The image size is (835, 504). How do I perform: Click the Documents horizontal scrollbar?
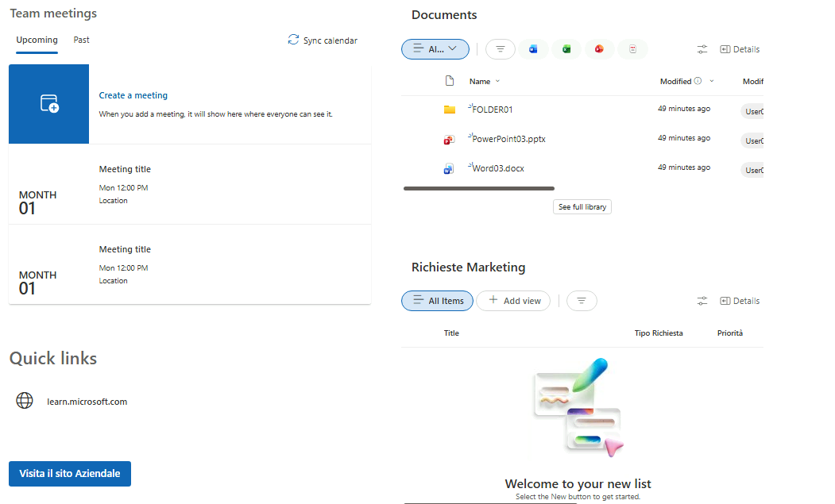click(x=479, y=188)
